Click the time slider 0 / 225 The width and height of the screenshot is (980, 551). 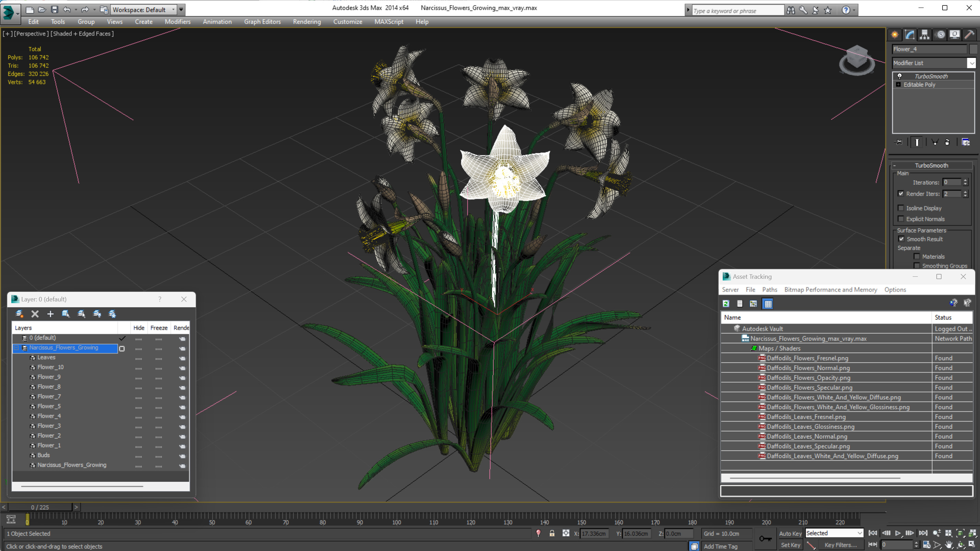(x=40, y=507)
